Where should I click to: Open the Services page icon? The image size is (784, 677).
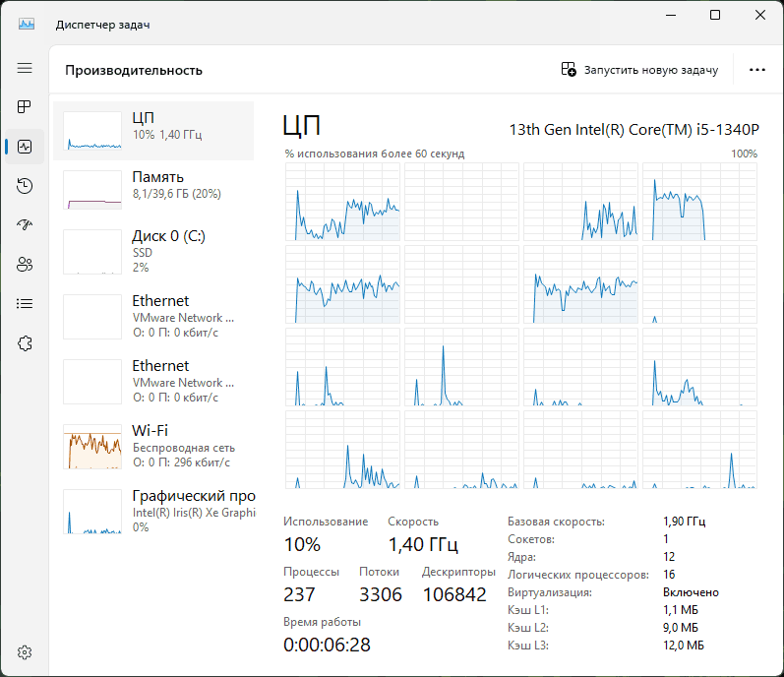25,343
